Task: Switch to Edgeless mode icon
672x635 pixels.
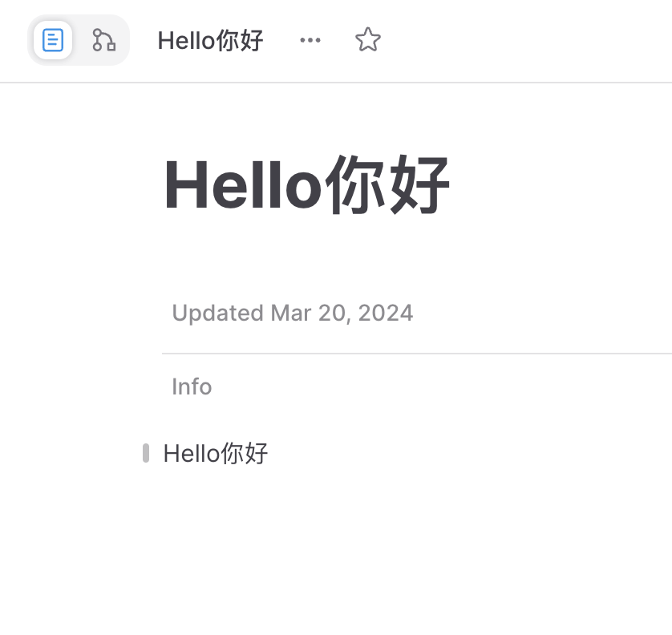Action: pyautogui.click(x=103, y=40)
